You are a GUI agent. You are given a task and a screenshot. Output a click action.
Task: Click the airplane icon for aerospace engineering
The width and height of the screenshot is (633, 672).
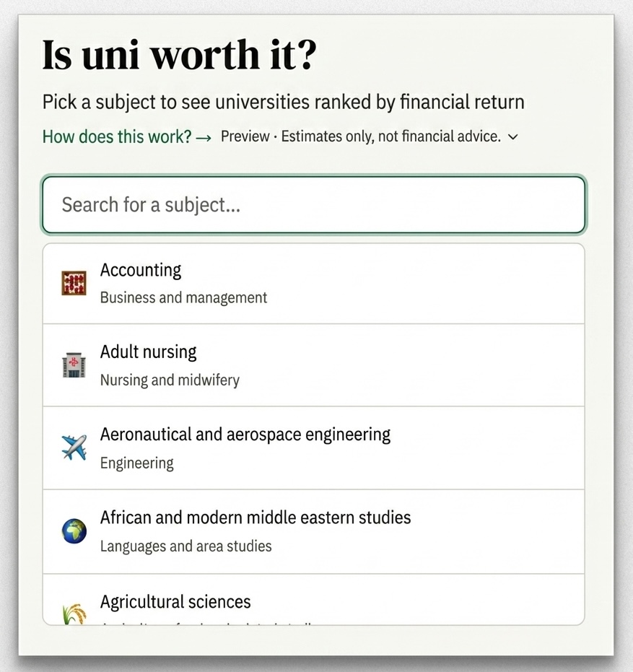click(x=73, y=448)
